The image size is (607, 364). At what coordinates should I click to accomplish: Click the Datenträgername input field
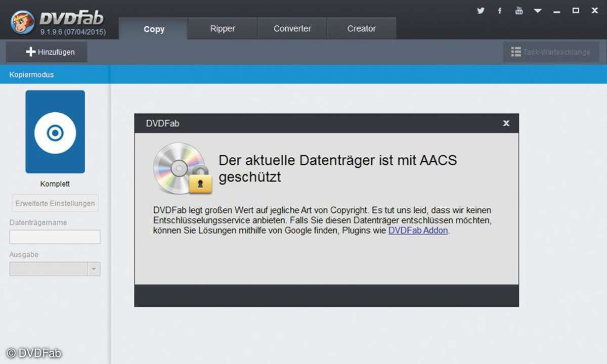tap(55, 237)
